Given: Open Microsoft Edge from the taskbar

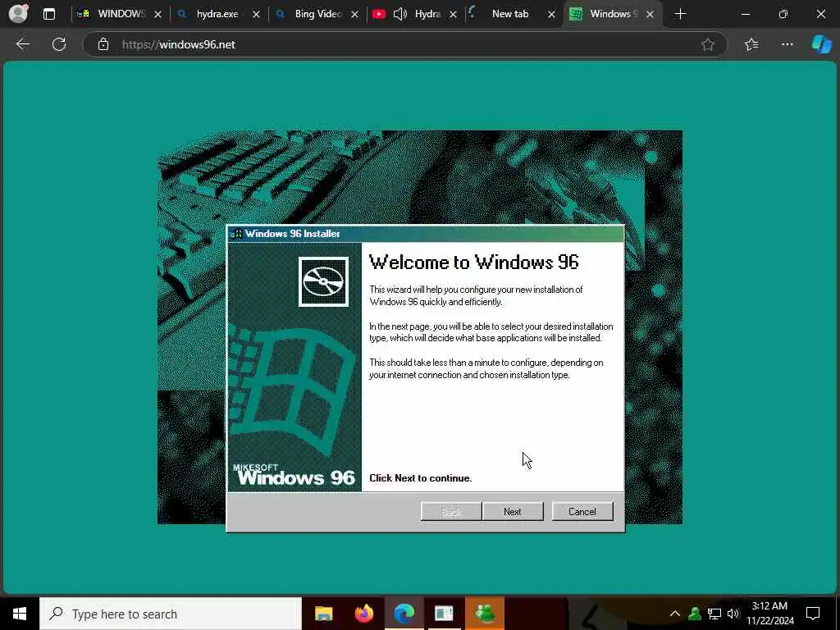Looking at the screenshot, I should tap(404, 614).
